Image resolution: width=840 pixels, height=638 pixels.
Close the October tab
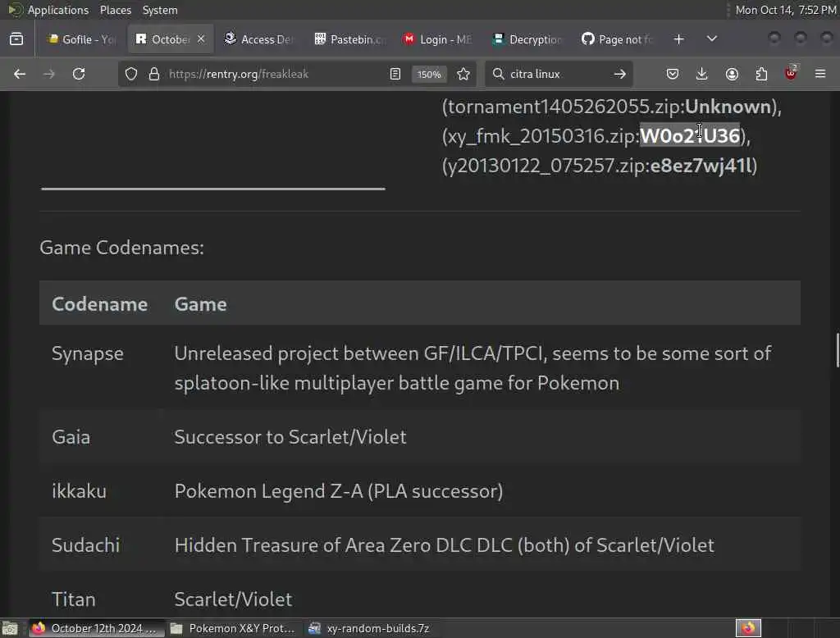point(201,39)
